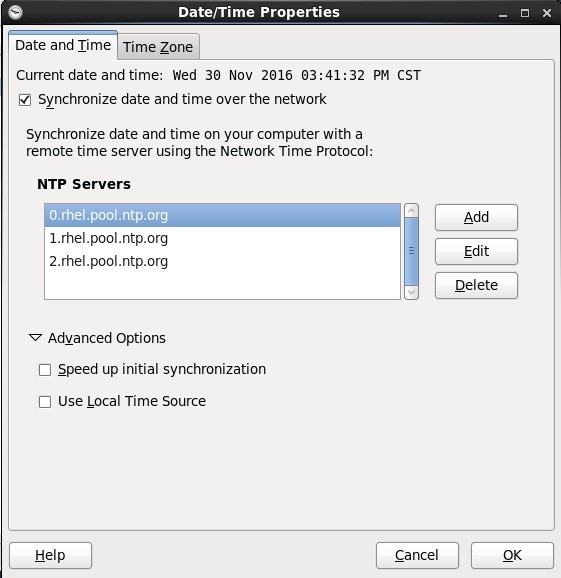Select 1.rhel.pool.ntp.org in the server list
561x578 pixels.
(222, 238)
